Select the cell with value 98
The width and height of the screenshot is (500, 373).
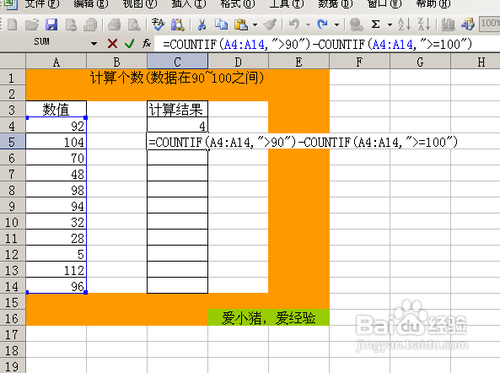(56, 190)
